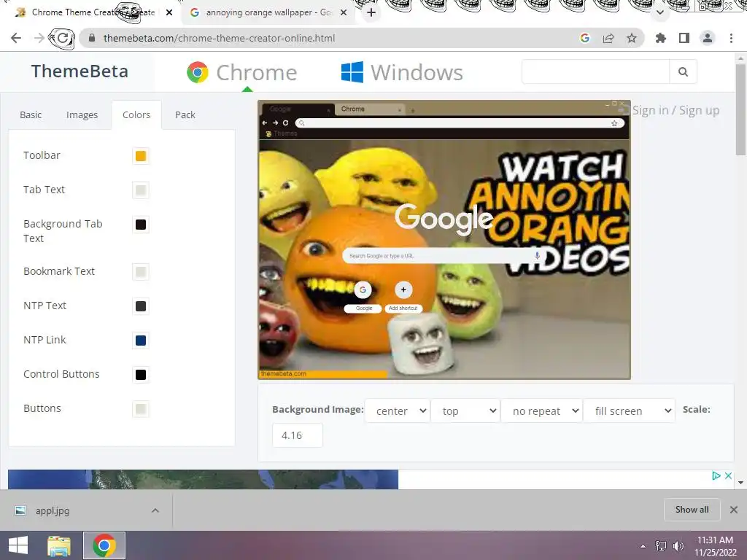Click the address bar URL
This screenshot has width=747, height=560.
219,38
